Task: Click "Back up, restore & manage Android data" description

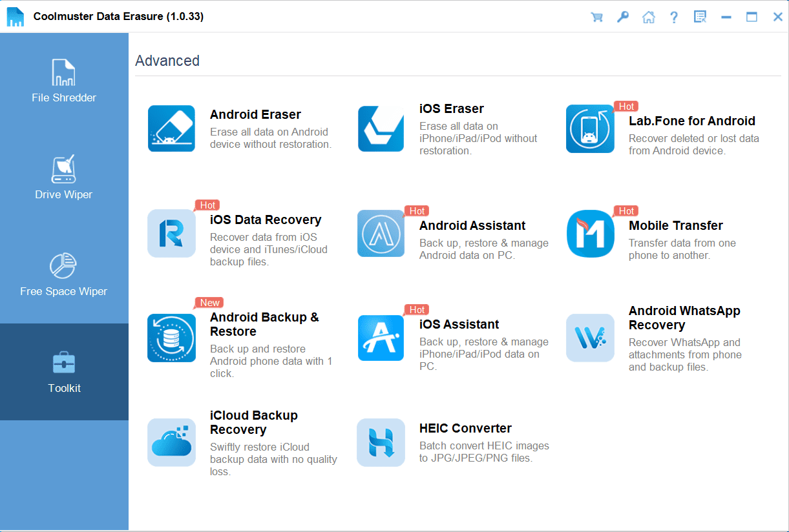Action: 484,249
